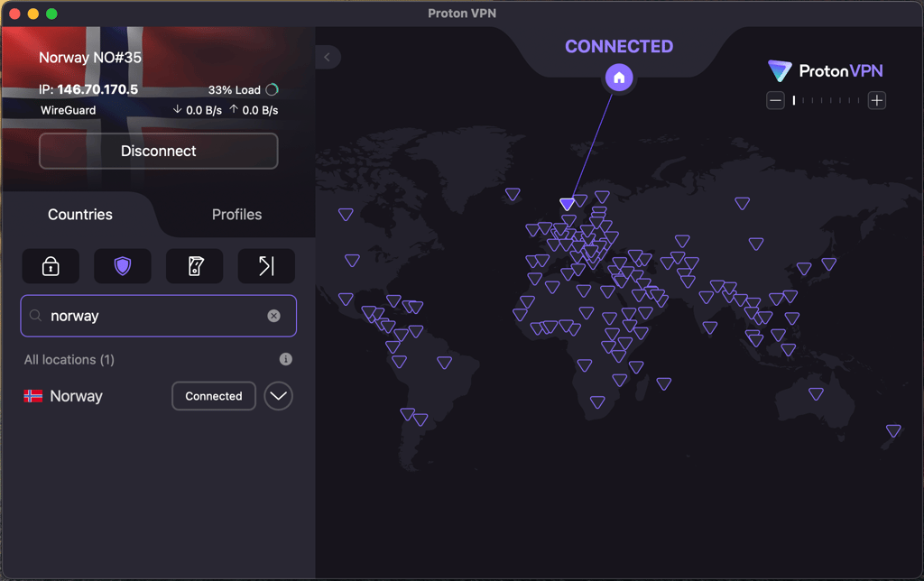
Task: Collapse the sidebar with arrow button
Action: click(327, 57)
